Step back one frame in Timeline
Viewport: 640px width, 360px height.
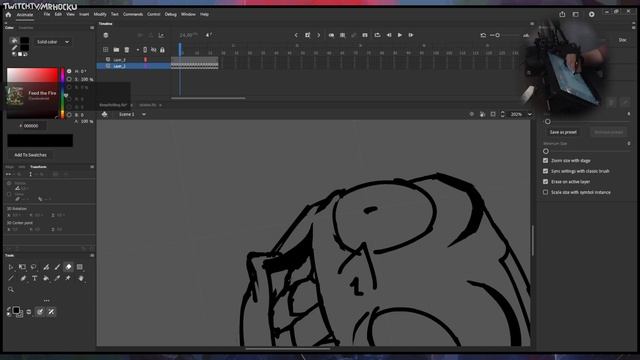pyautogui.click(x=389, y=36)
